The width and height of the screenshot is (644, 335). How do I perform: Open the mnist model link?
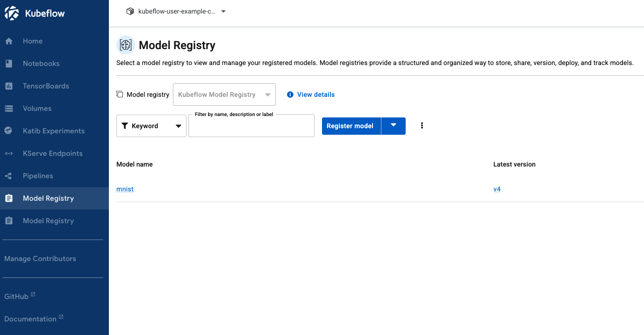coord(125,189)
